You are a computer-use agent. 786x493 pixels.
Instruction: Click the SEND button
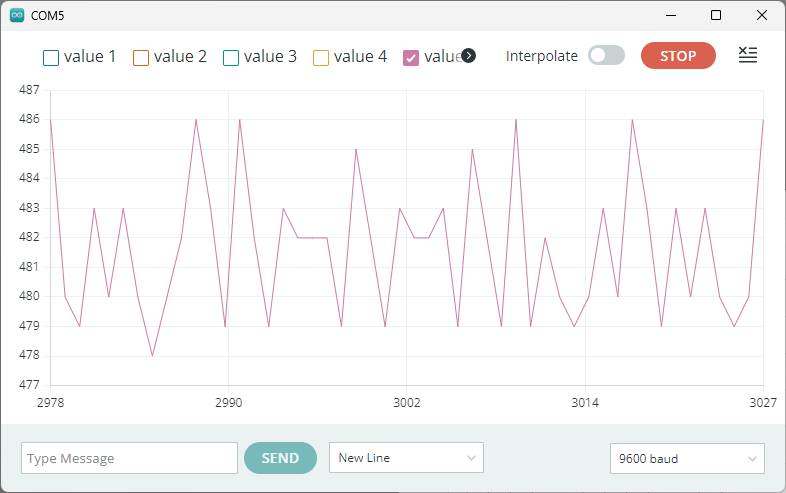[x=280, y=458]
